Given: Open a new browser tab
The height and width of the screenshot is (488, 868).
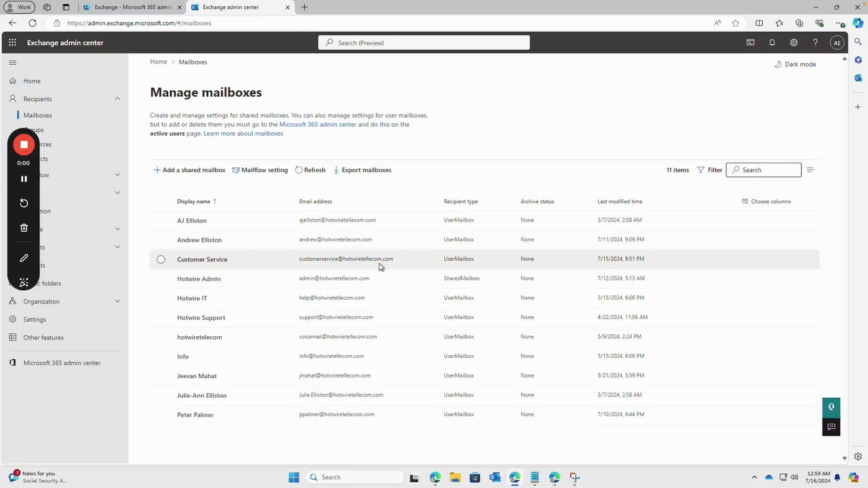Looking at the screenshot, I should click(x=304, y=7).
